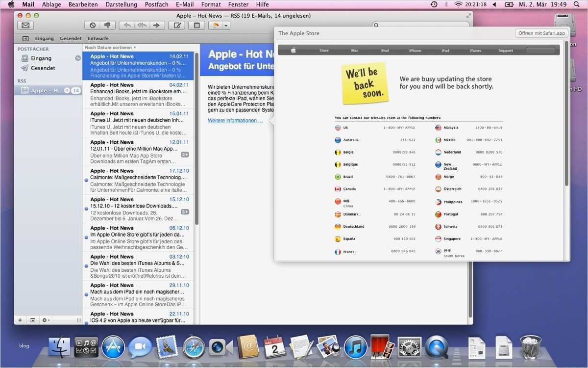
Task: Open the gear action menu
Action: tap(45, 319)
